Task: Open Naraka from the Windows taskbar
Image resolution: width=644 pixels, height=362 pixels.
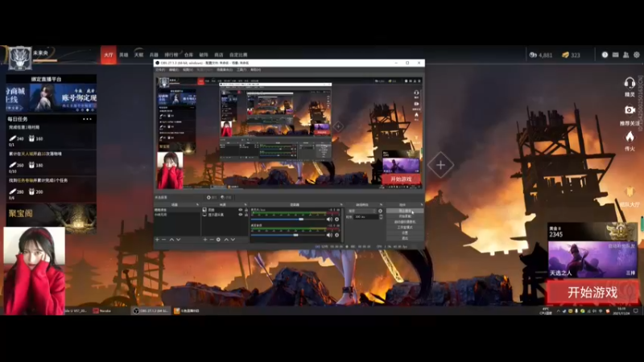Action: 102,311
